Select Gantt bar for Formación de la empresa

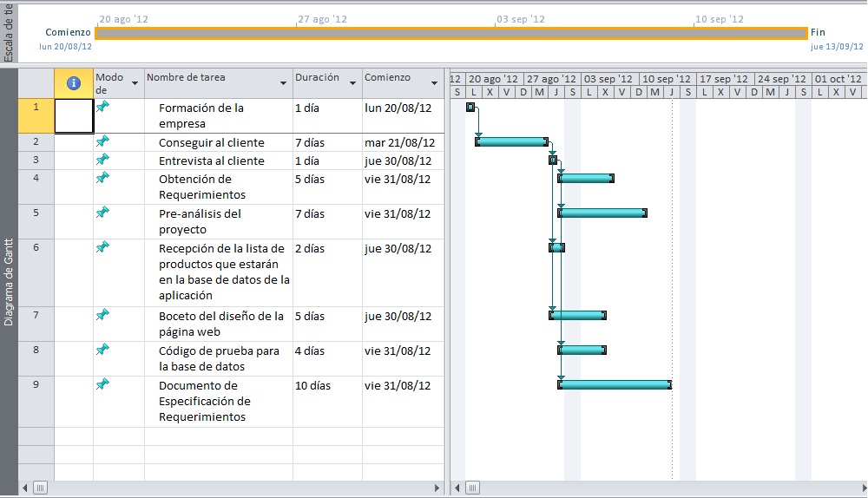[470, 107]
